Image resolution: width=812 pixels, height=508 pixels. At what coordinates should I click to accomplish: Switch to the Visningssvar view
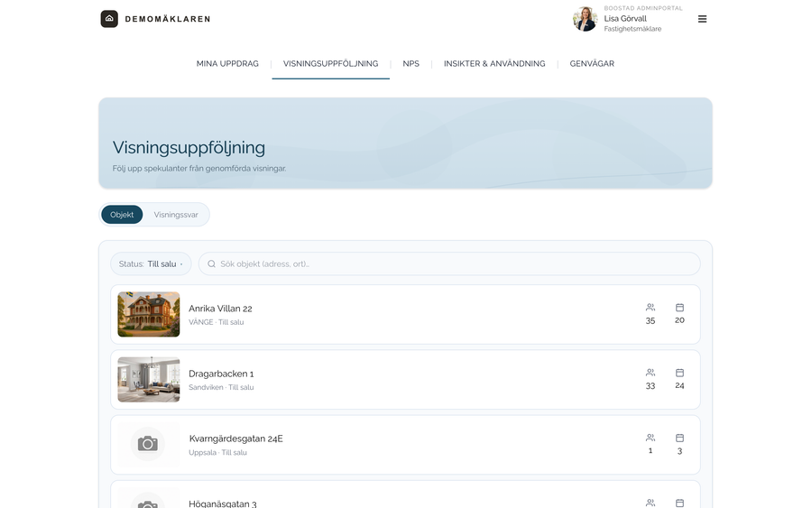(176, 215)
